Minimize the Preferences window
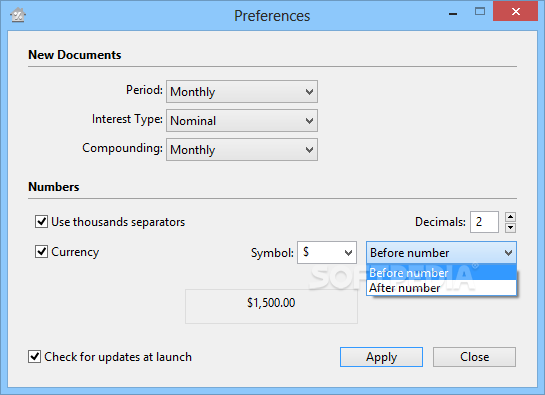This screenshot has width=545, height=395. coord(453,14)
